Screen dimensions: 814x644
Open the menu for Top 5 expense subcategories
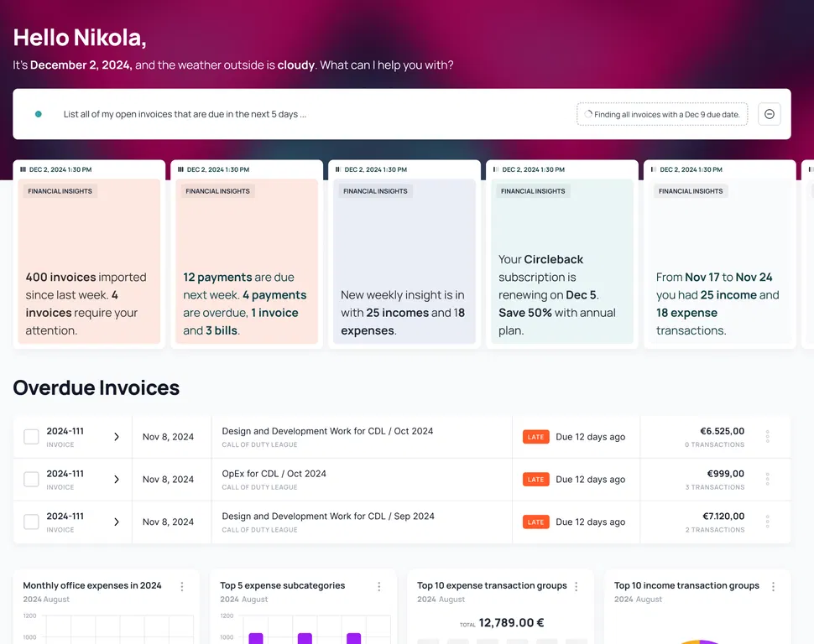[379, 586]
